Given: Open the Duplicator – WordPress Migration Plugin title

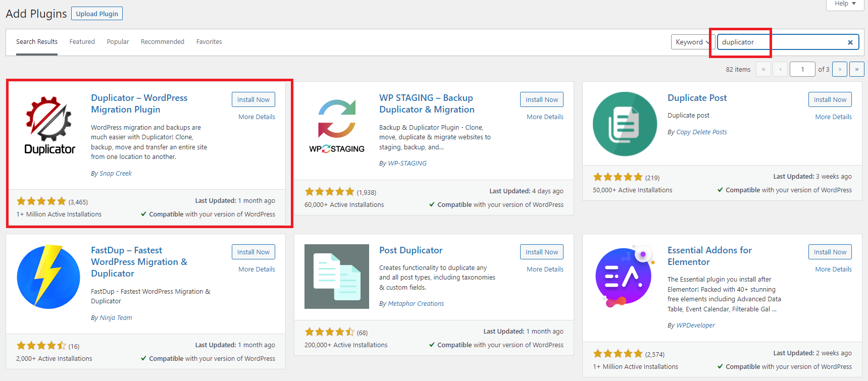Looking at the screenshot, I should point(139,103).
